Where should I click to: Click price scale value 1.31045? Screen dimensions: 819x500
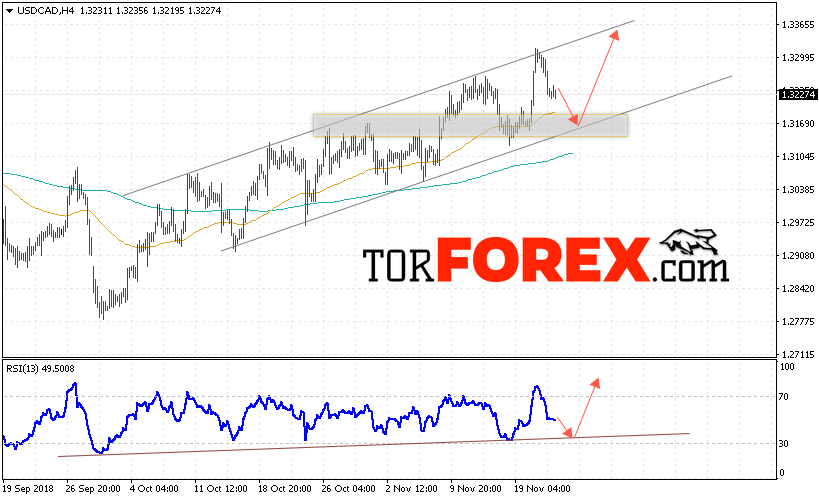coord(798,157)
